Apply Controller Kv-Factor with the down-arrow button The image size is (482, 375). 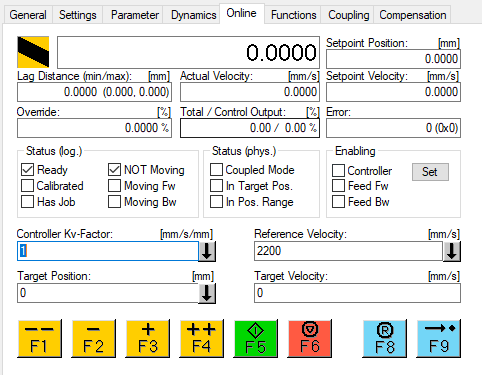[x=207, y=251]
